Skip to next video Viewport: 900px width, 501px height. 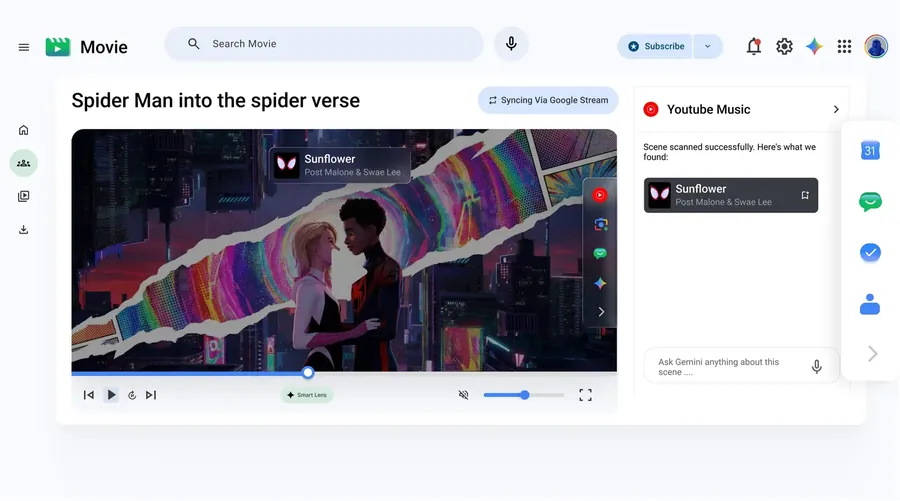151,395
